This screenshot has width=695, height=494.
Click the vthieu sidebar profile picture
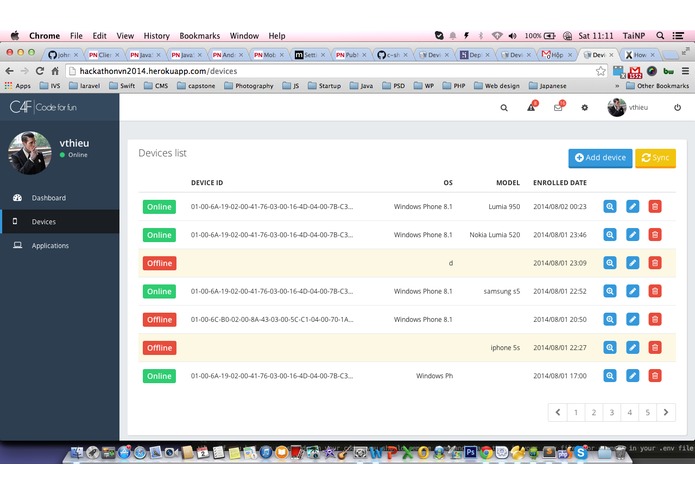point(30,153)
